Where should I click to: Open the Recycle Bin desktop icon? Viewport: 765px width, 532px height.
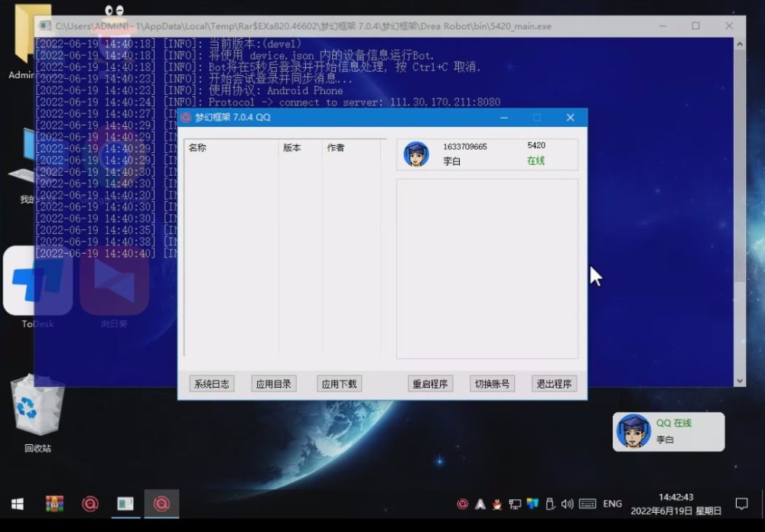[37, 409]
